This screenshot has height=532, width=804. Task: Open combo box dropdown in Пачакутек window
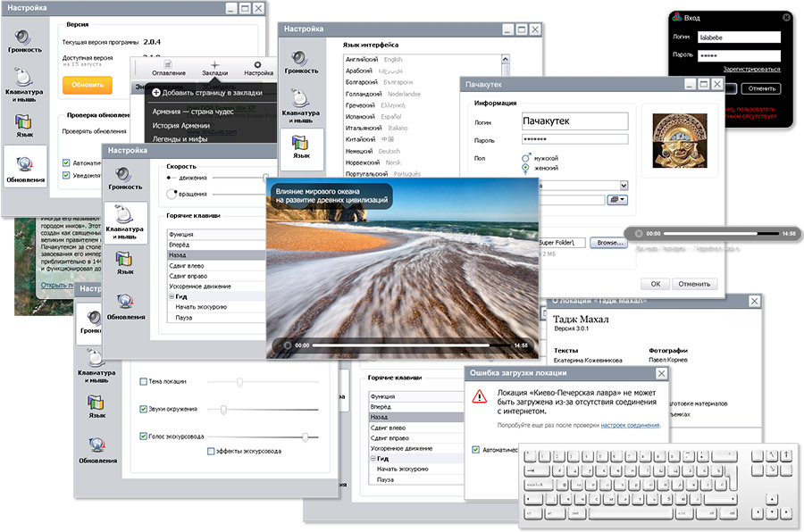623,185
